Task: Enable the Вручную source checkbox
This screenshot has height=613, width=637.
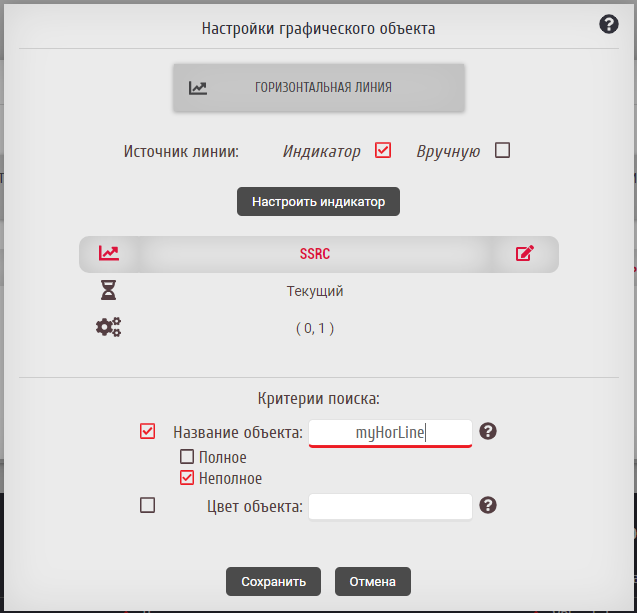Action: click(503, 151)
